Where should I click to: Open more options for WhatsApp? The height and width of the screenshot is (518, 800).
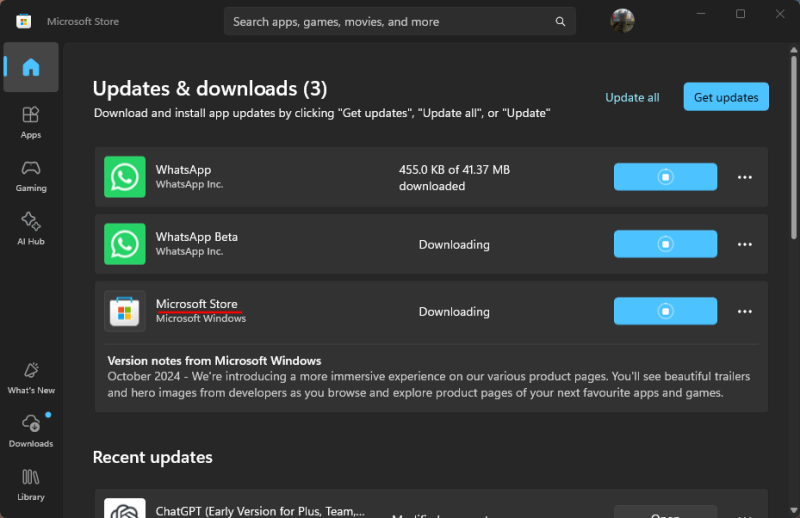[744, 177]
